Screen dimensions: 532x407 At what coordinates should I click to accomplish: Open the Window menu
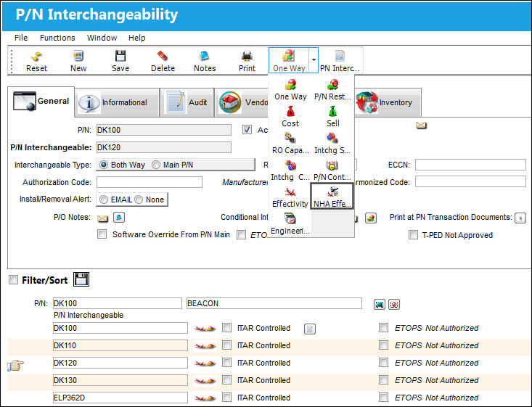pos(102,38)
